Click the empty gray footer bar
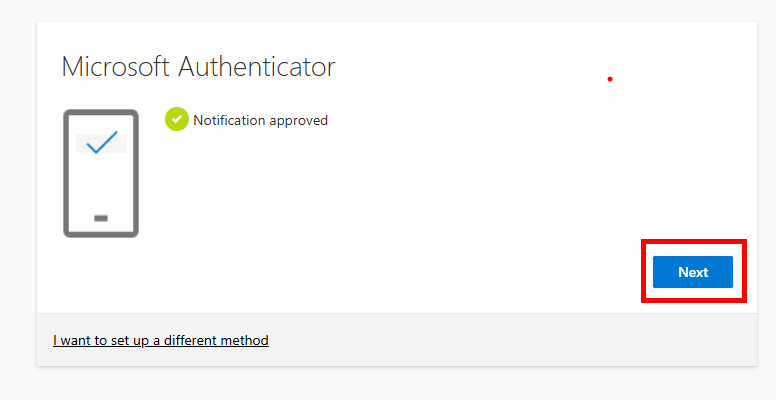The width and height of the screenshot is (776, 400). (500, 340)
